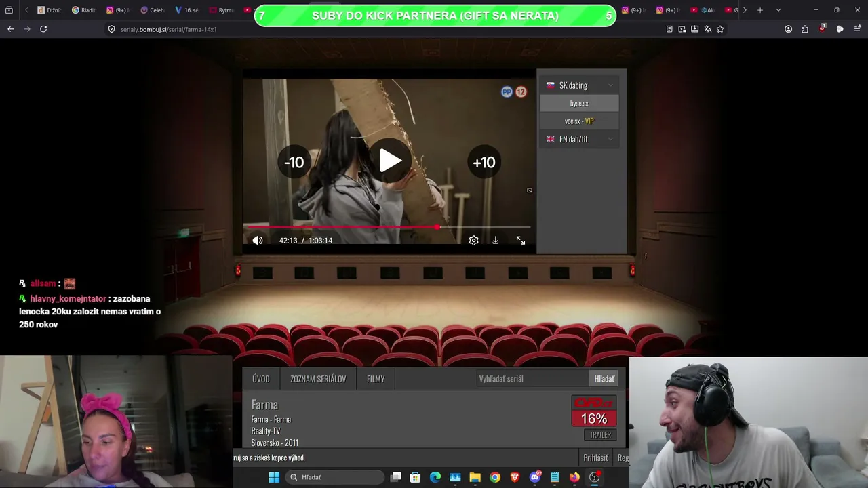Mute the video player volume
Viewport: 868px width, 488px height.
pos(258,240)
